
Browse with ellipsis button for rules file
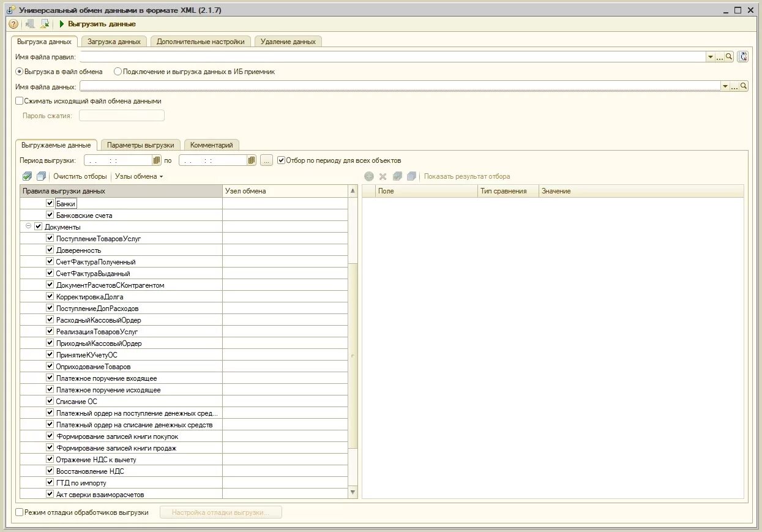point(720,57)
